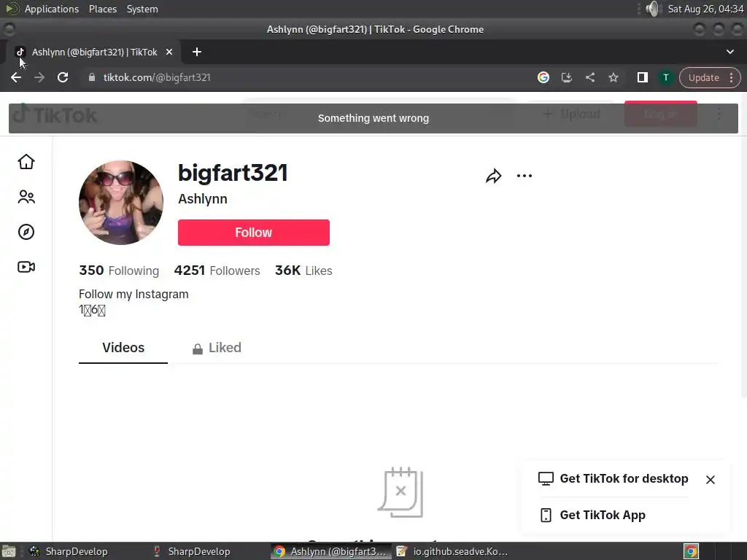
Task: Dismiss the Get TikTok for desktop popup
Action: (711, 480)
